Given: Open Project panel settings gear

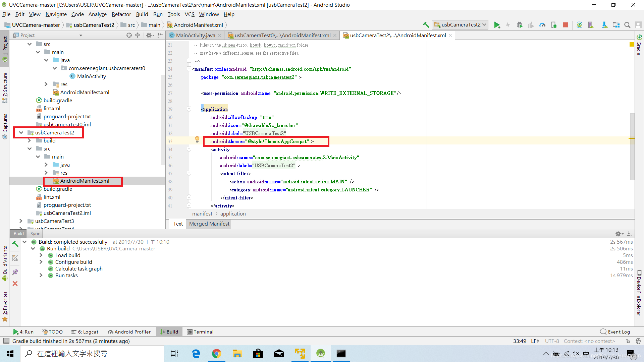Looking at the screenshot, I should (149, 35).
